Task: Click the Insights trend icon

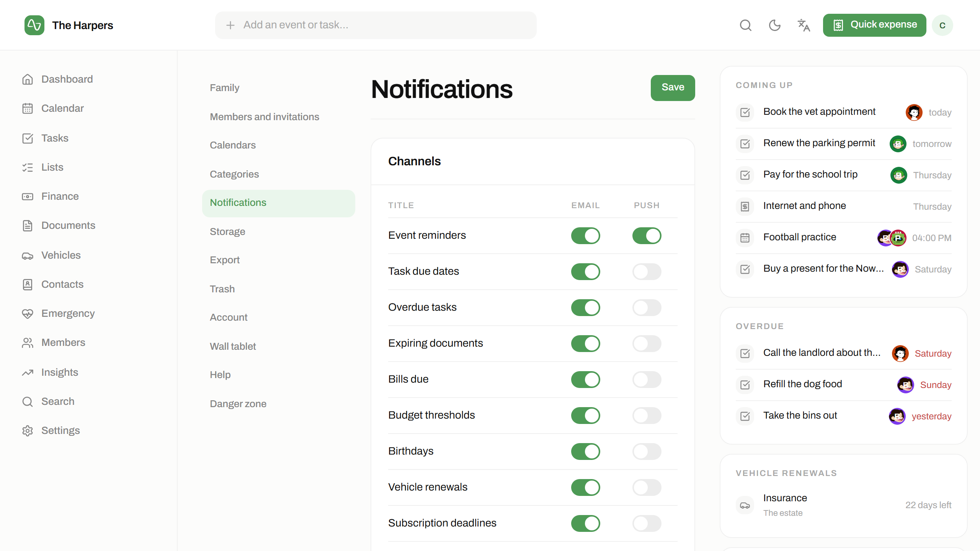Action: point(28,372)
